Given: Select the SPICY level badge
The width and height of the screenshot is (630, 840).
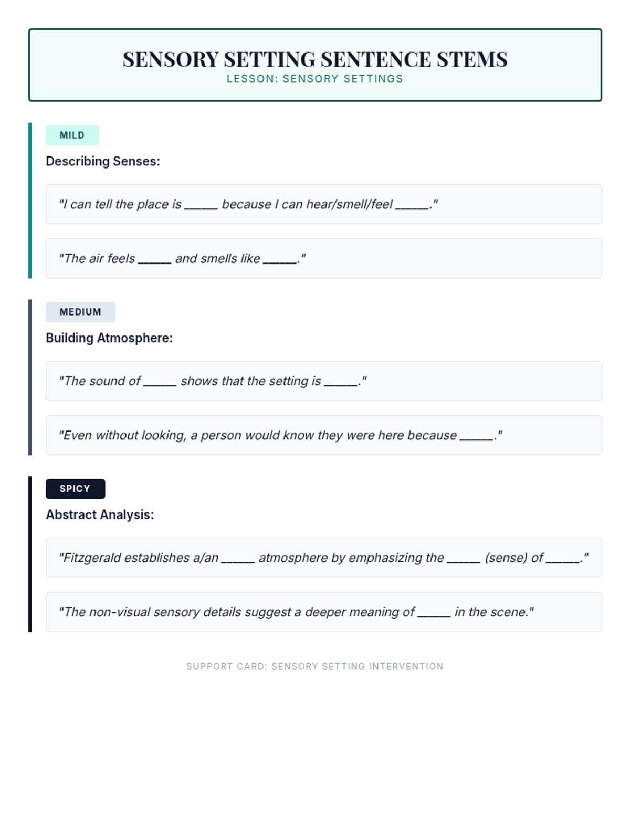Looking at the screenshot, I should tap(75, 489).
